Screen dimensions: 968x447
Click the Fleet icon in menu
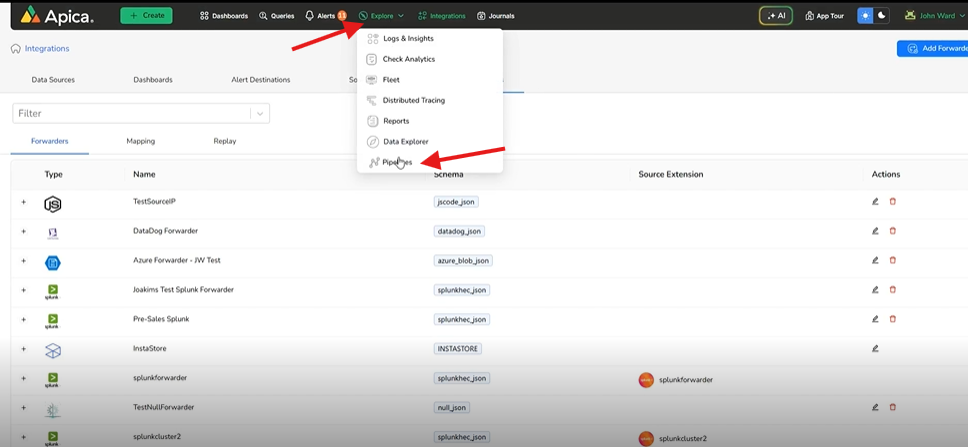372,80
